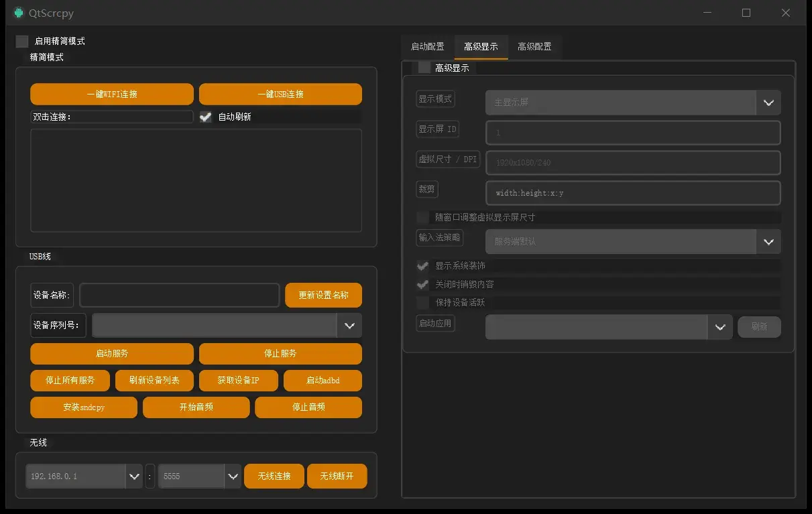Click the QtScrcpy app icon in title bar
This screenshot has height=514, width=812.
[19, 13]
